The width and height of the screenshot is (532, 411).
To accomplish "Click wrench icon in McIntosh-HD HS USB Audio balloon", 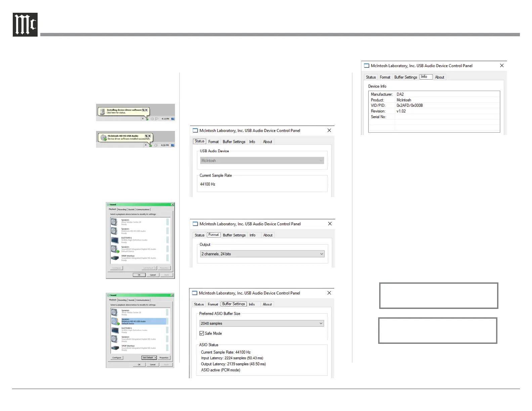I will (146, 136).
